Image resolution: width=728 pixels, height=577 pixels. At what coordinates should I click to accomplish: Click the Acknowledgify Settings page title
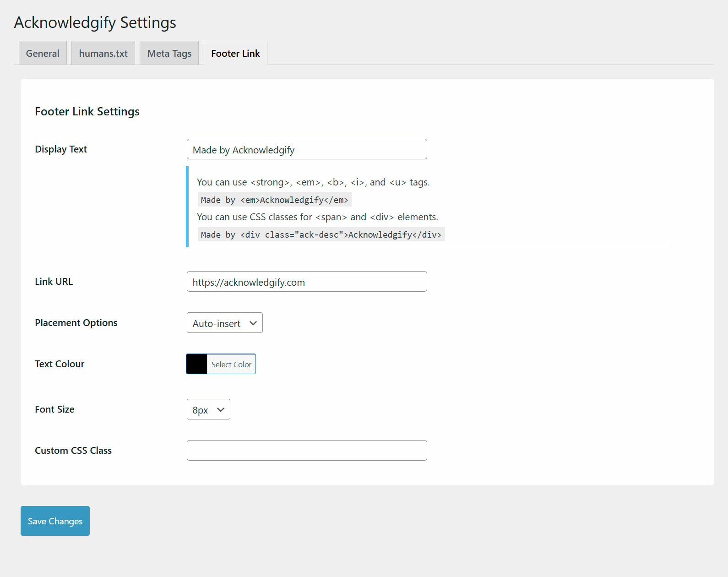[x=95, y=22]
